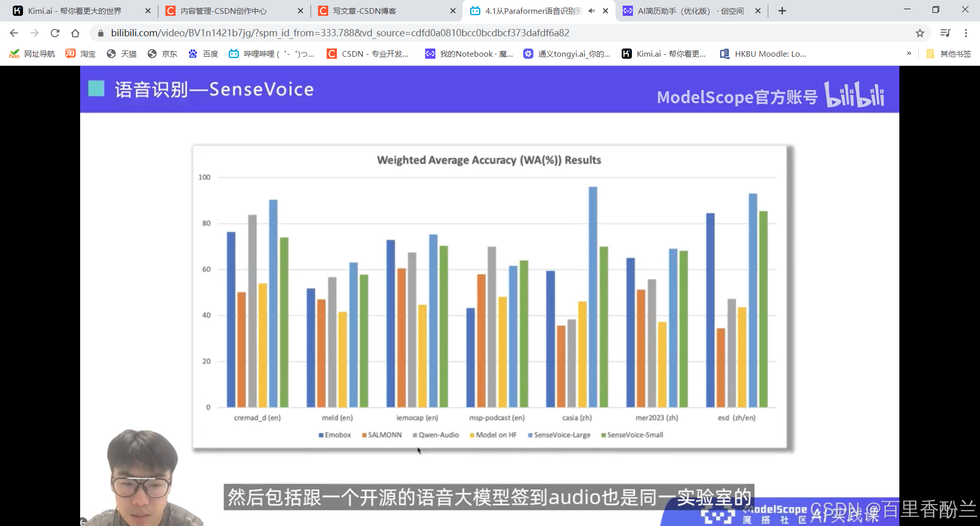This screenshot has width=980, height=526.
Task: Go back to the previous page
Action: (x=14, y=33)
